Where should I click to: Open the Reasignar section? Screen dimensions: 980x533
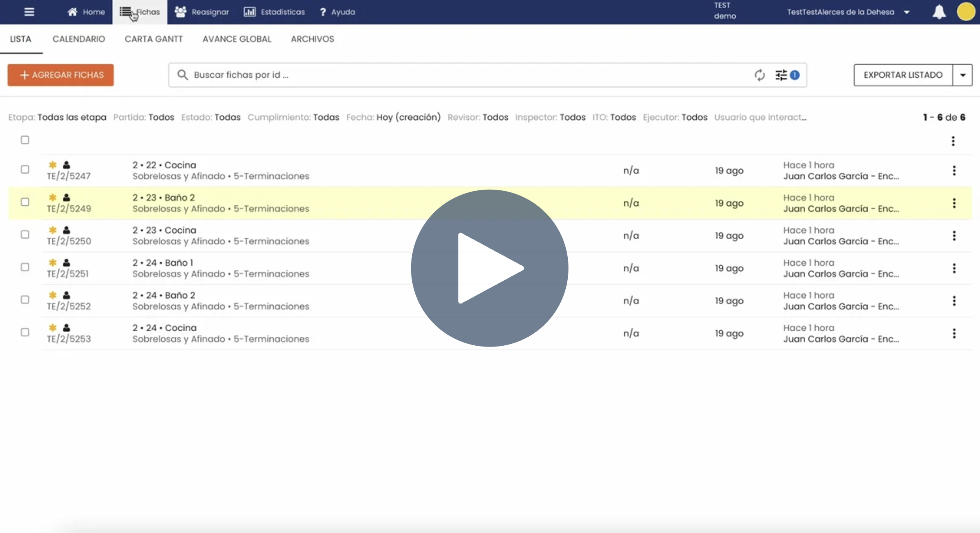click(202, 12)
